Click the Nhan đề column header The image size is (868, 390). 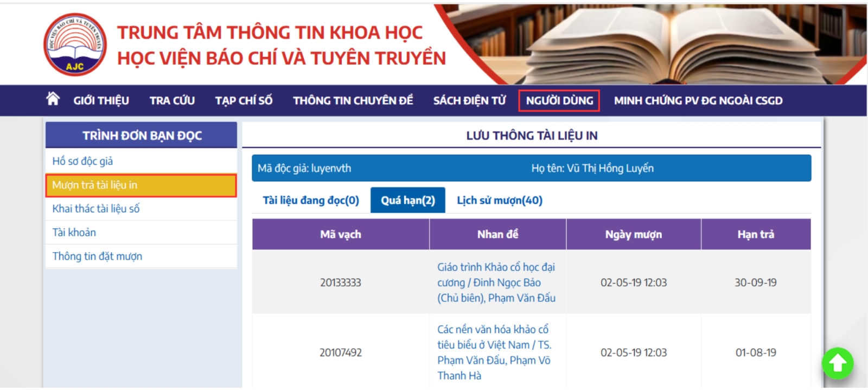click(x=497, y=234)
